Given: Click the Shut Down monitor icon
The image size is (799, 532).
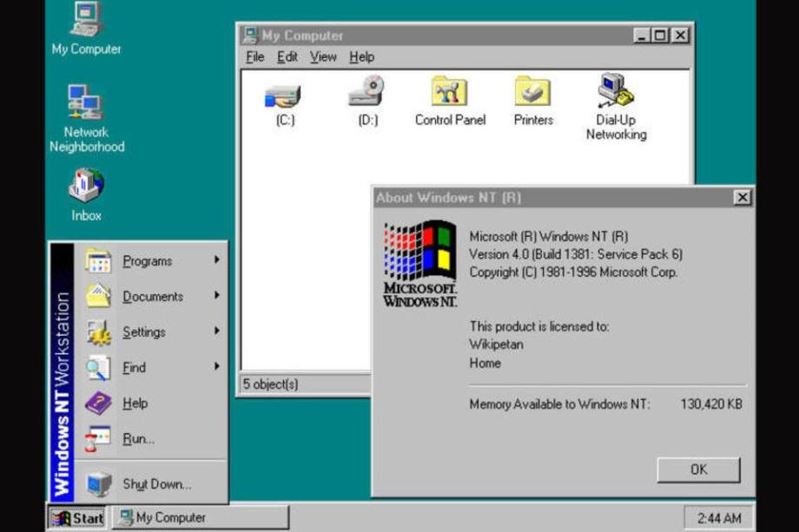Looking at the screenshot, I should [x=98, y=483].
